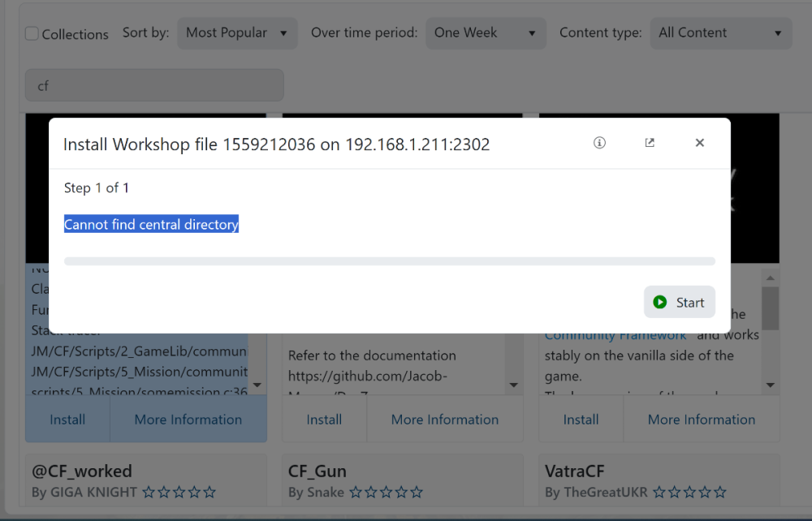Open More Information on middle workshop card
This screenshot has height=521, width=812.
[x=444, y=420]
